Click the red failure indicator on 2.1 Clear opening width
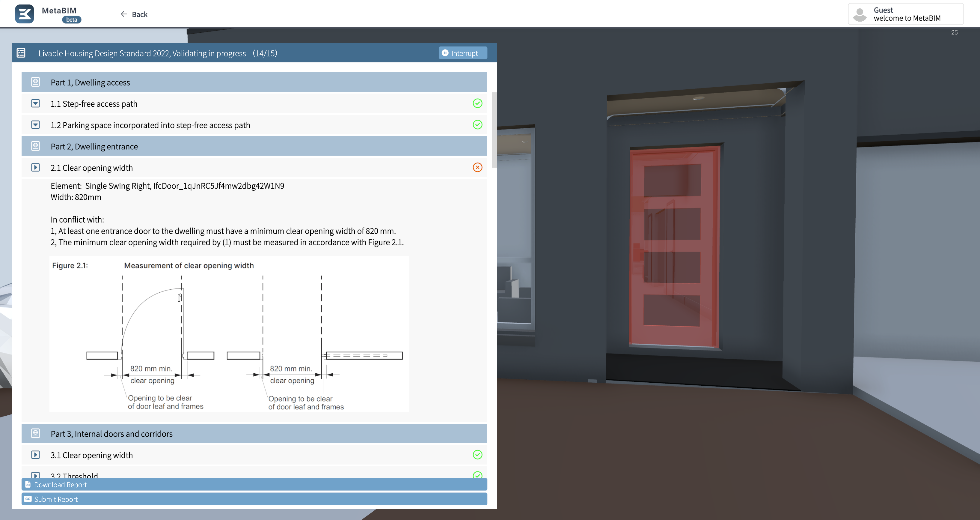The height and width of the screenshot is (520, 980). click(477, 167)
